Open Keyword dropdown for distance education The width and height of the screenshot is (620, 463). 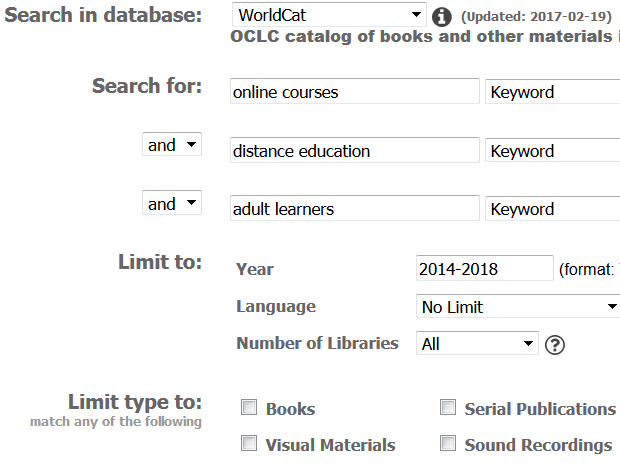tap(553, 150)
